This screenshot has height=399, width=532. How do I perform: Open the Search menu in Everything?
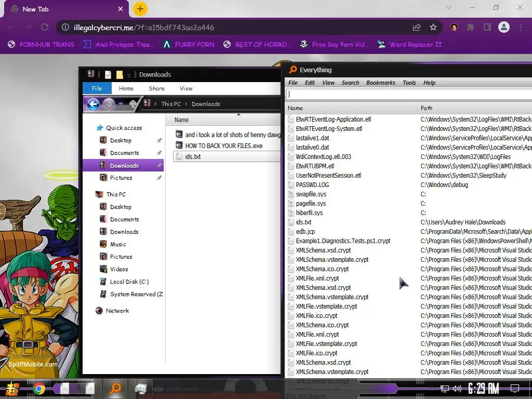pos(351,83)
